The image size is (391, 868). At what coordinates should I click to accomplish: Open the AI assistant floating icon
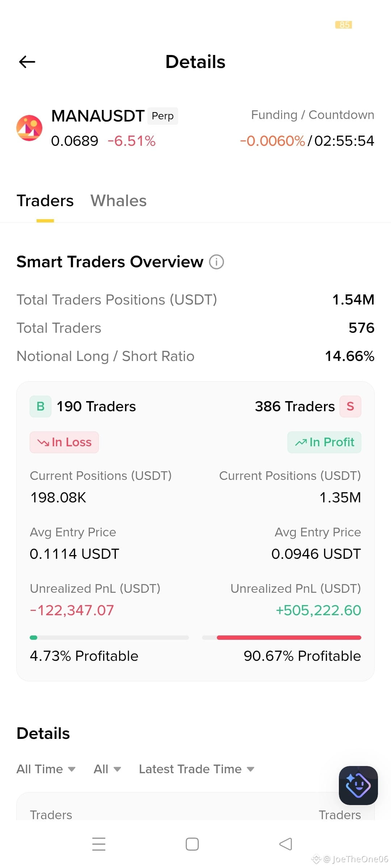(x=358, y=786)
